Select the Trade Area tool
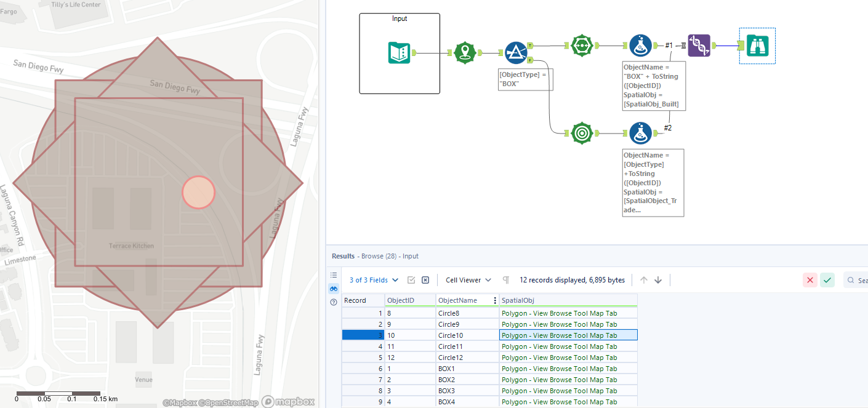Viewport: 868px width, 408px height. coord(582,133)
